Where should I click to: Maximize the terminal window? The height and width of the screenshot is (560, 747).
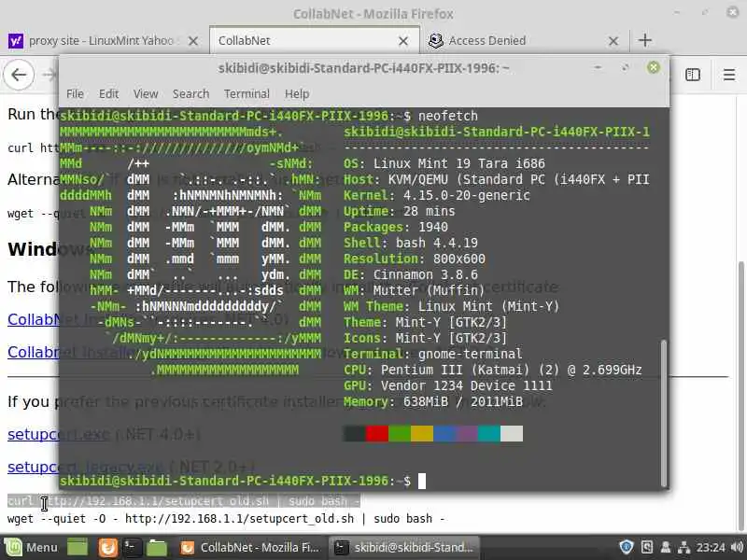[x=625, y=67]
